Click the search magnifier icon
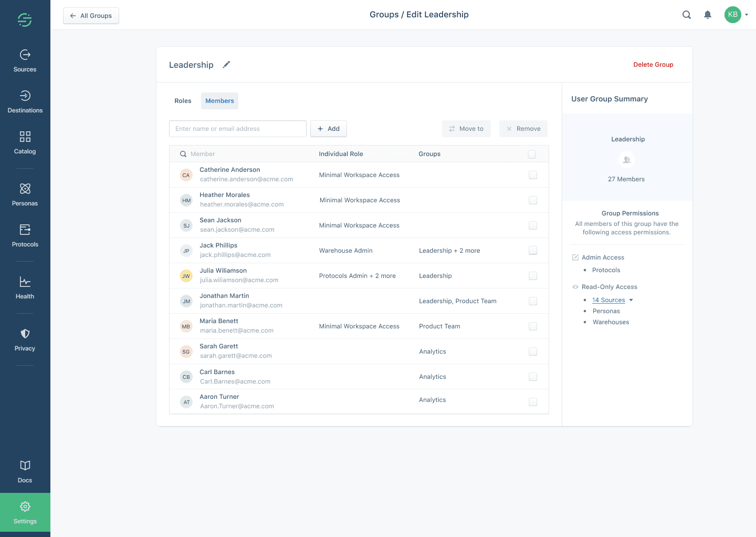 [x=687, y=15]
